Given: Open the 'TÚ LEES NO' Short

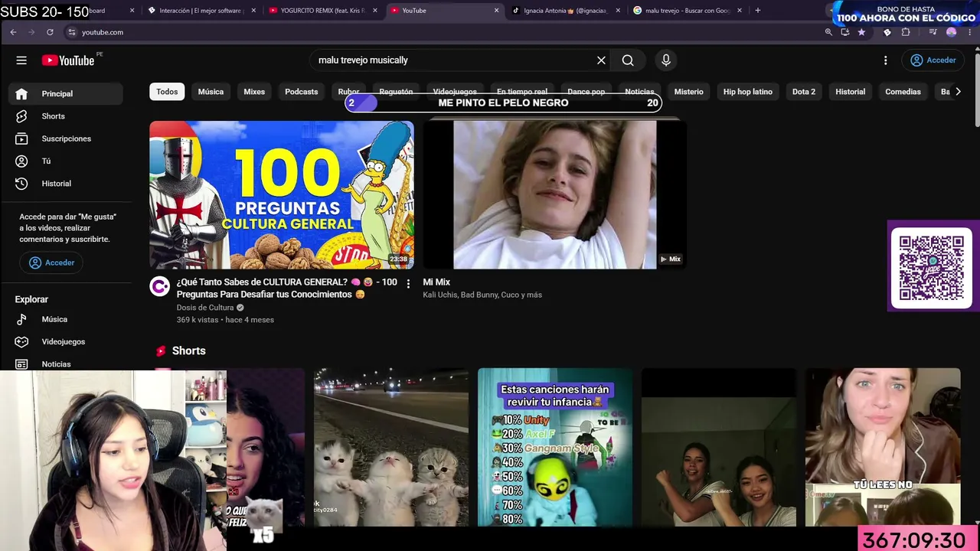Looking at the screenshot, I should pyautogui.click(x=883, y=447).
